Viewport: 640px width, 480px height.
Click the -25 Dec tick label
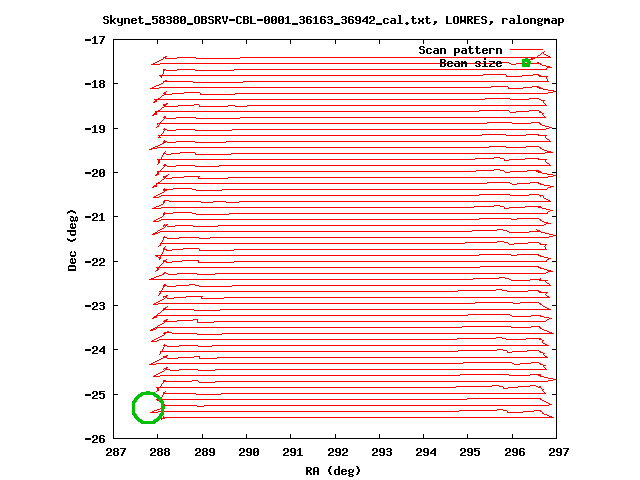tap(95, 395)
